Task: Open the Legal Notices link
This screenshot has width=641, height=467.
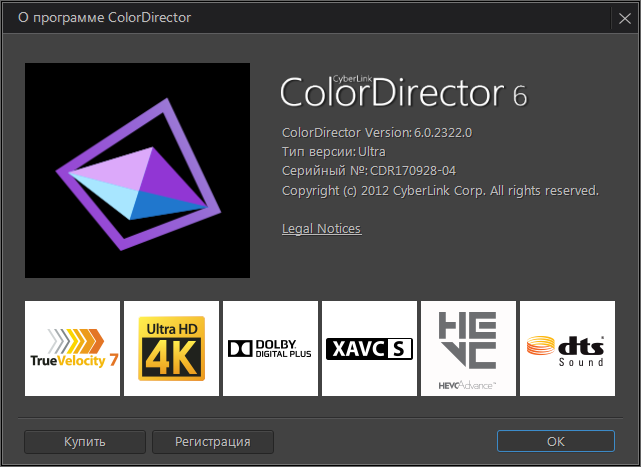Action: click(x=321, y=228)
